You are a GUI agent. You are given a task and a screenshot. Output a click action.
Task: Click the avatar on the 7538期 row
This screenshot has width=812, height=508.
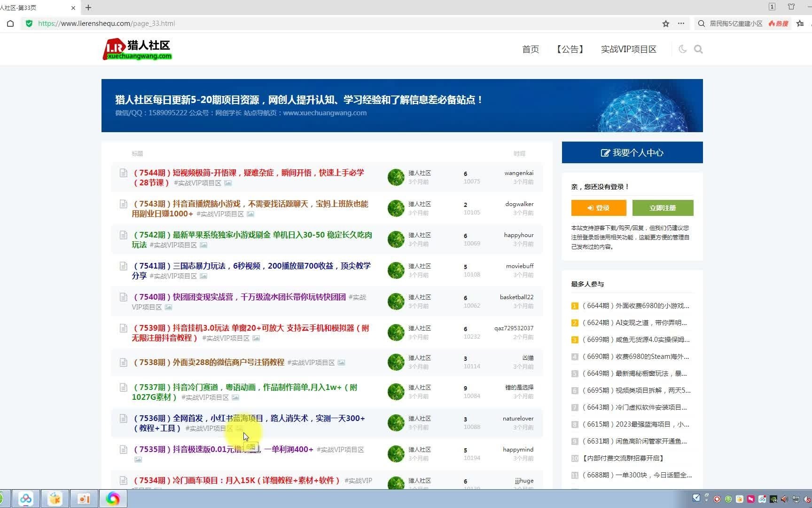396,362
